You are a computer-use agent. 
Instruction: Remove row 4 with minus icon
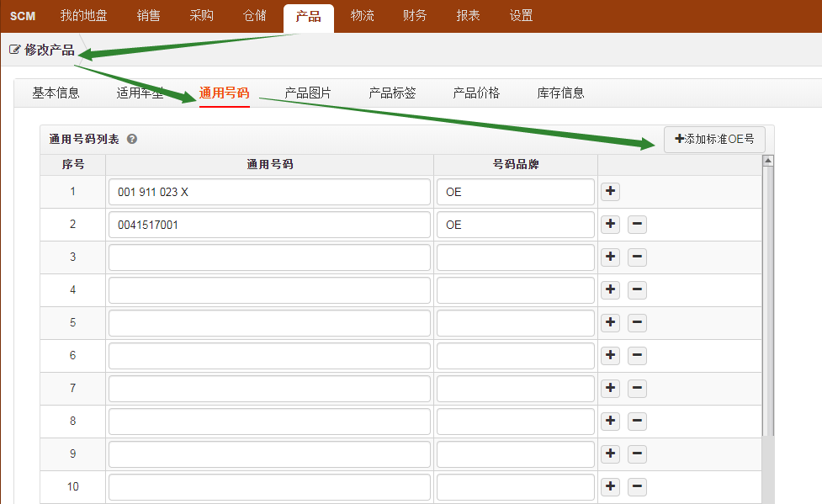(x=637, y=290)
